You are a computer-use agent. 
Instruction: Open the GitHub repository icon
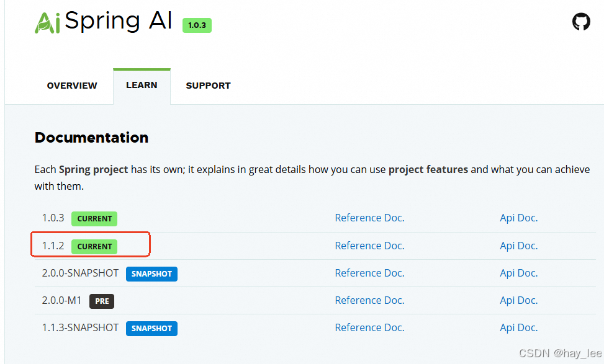click(581, 22)
